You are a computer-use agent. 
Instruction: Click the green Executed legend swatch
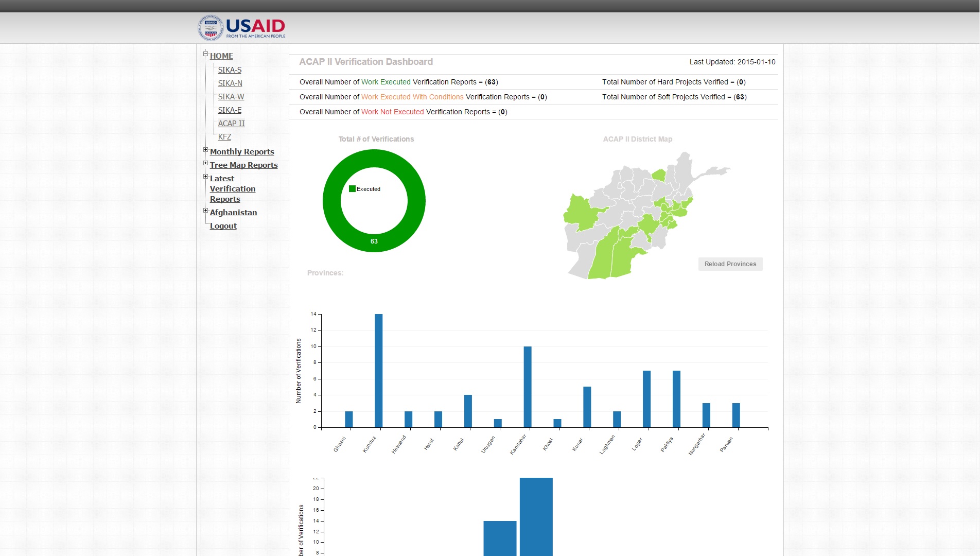click(x=352, y=189)
